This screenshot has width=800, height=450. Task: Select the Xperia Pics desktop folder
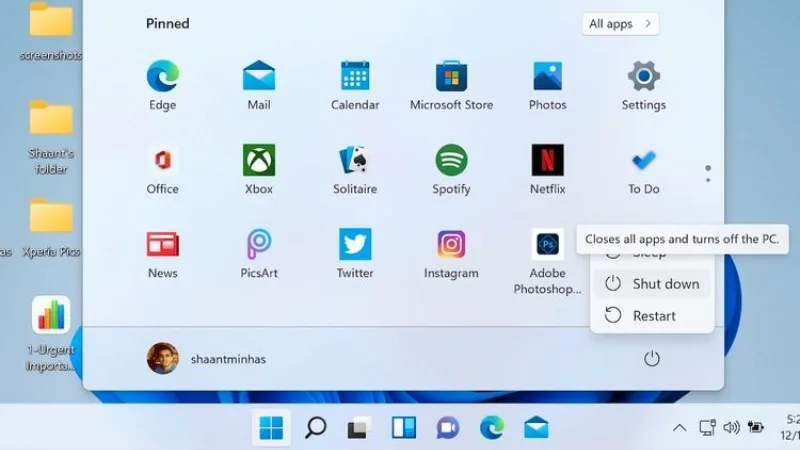click(x=51, y=228)
